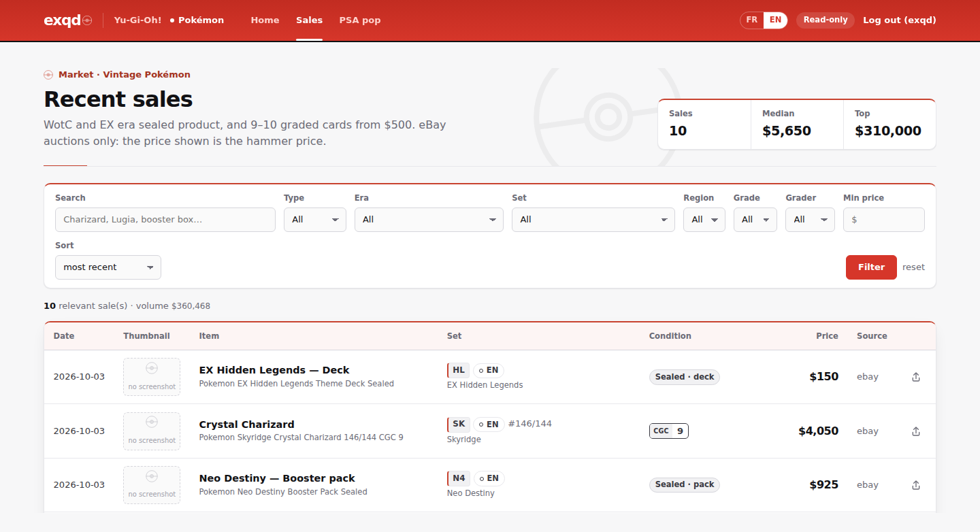The height and width of the screenshot is (532, 980).
Task: Share the EX Hidden Legends Deck sale
Action: point(916,377)
